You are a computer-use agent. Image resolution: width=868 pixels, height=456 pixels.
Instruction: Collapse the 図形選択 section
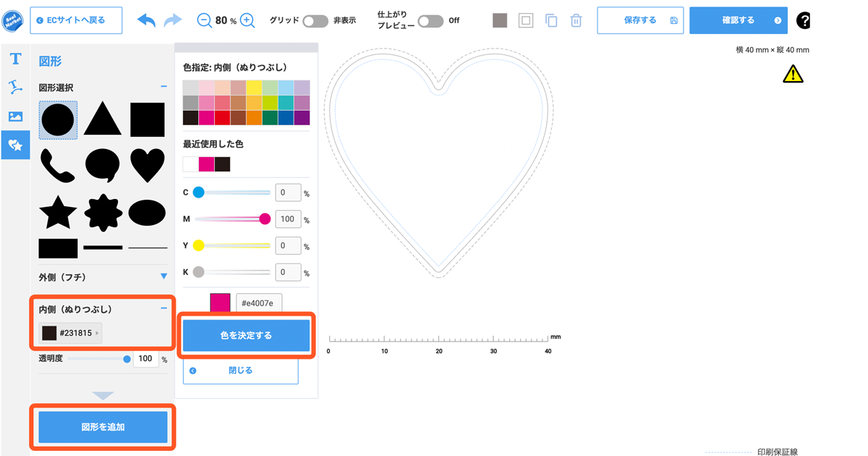(x=163, y=88)
